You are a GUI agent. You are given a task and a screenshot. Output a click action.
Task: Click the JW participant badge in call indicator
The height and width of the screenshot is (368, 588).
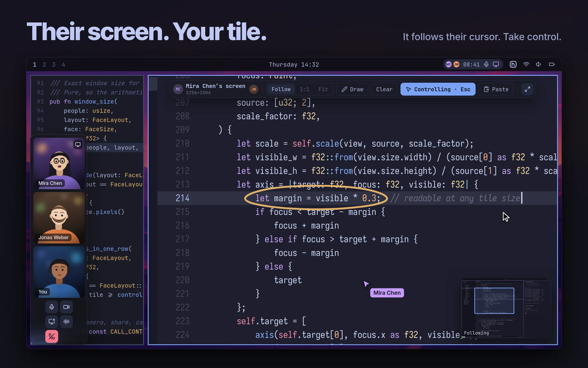click(x=456, y=64)
